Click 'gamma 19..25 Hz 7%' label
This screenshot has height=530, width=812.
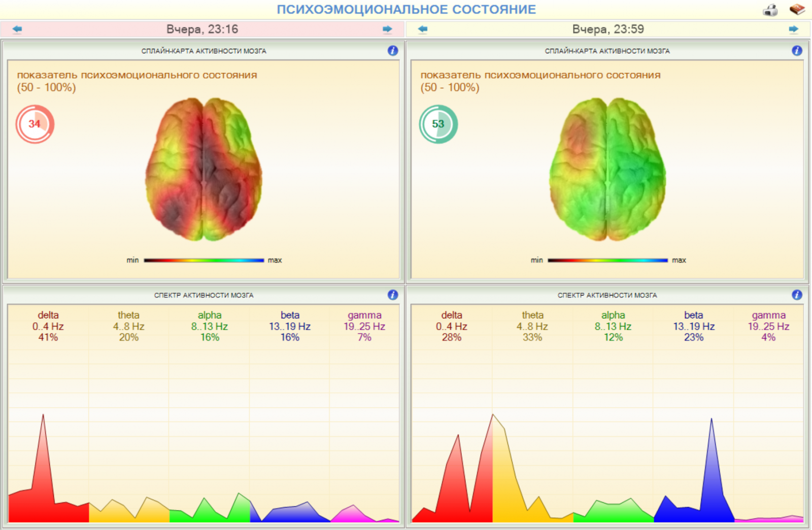[364, 326]
